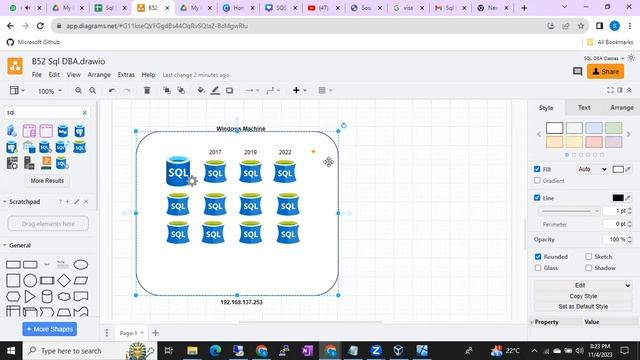Open the connection arrow style dropdown
Image resolution: width=640 pixels, height=360 pixels.
coord(252,91)
